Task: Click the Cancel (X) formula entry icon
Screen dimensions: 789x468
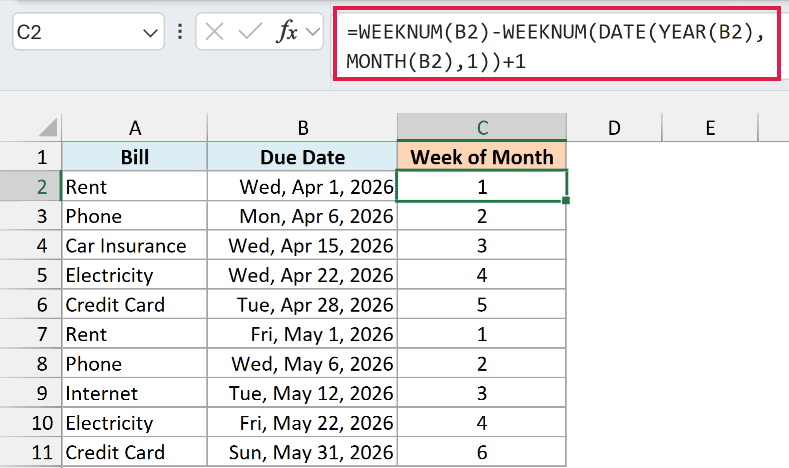Action: [x=214, y=32]
